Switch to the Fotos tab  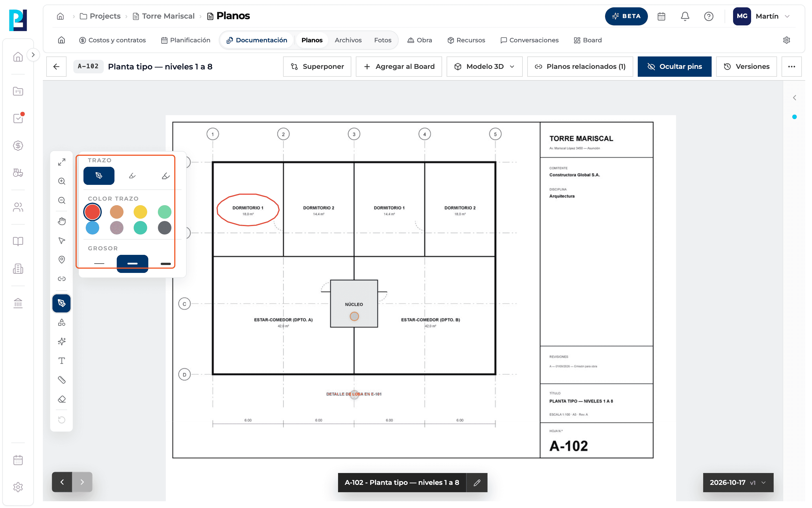[383, 40]
